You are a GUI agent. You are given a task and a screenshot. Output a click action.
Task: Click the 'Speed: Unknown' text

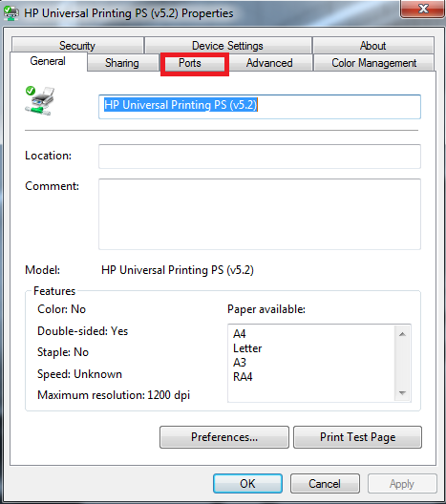[x=80, y=374]
